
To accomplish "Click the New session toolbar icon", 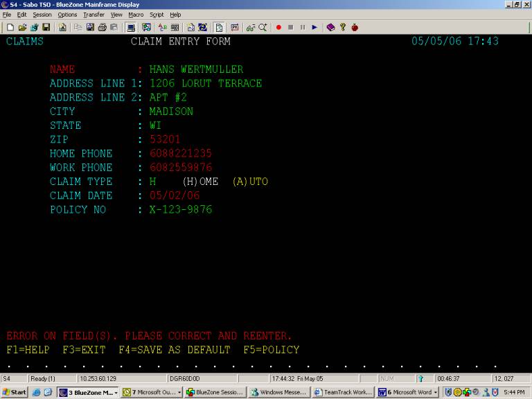I will [10, 28].
